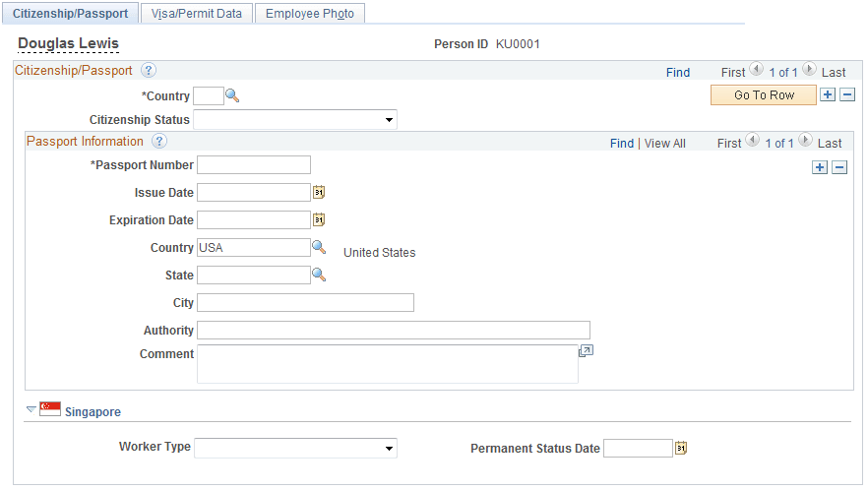Click the passport Country lookup magnifier
868x490 pixels.
coord(319,248)
